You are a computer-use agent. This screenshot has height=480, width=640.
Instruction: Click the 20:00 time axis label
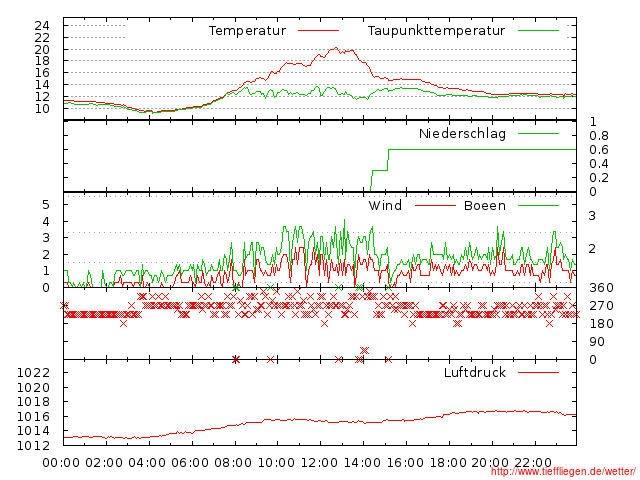490,463
